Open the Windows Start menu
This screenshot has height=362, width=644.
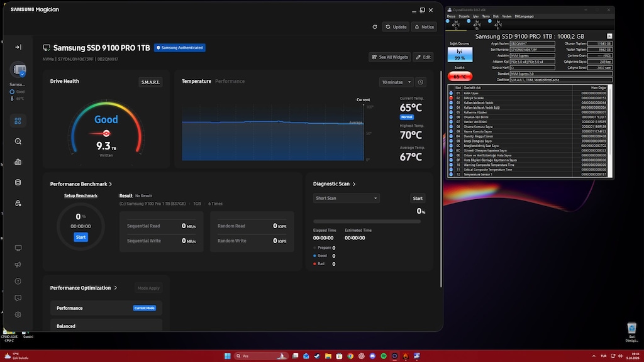click(x=227, y=356)
